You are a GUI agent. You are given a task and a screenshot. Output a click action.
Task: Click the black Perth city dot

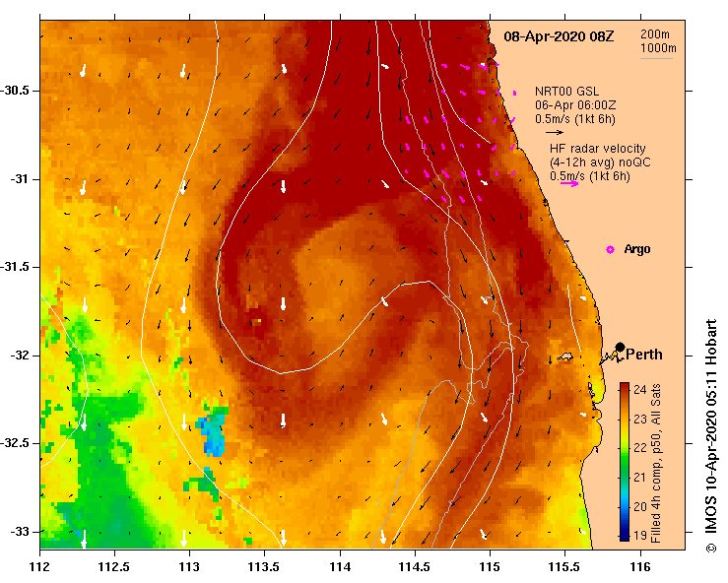coord(620,347)
